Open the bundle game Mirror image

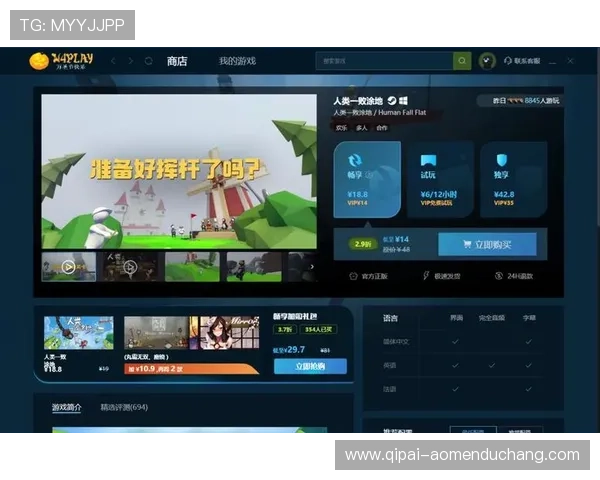click(x=229, y=333)
